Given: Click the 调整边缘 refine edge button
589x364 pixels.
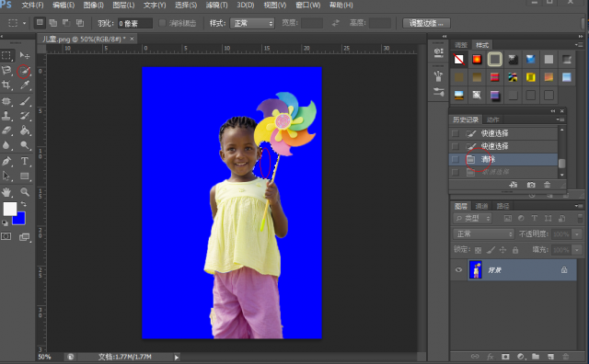Looking at the screenshot, I should (426, 23).
